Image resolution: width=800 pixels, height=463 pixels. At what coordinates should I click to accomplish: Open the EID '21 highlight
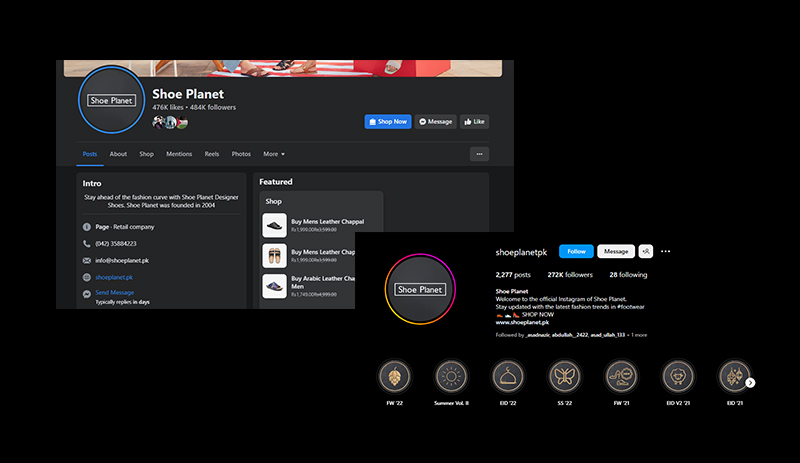coord(734,376)
